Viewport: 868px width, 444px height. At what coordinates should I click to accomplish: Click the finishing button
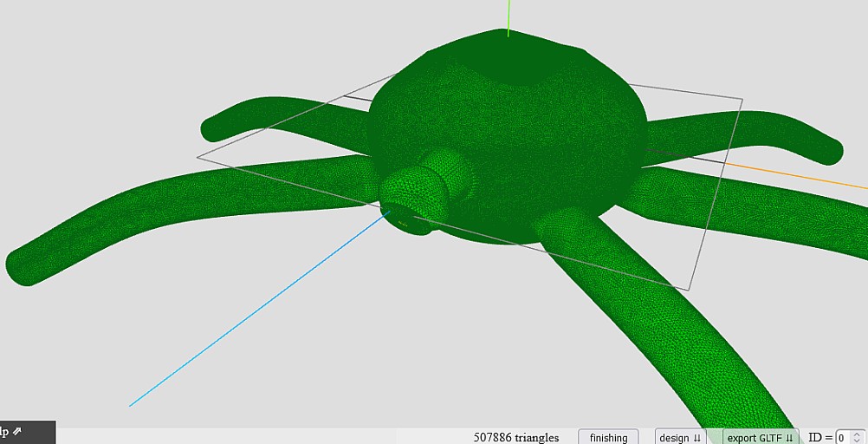(608, 437)
